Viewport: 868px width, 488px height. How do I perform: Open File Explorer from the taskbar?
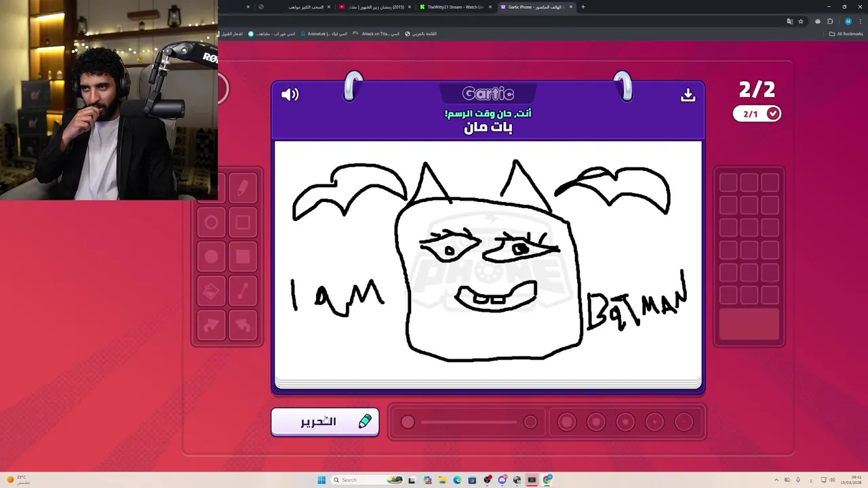click(442, 480)
